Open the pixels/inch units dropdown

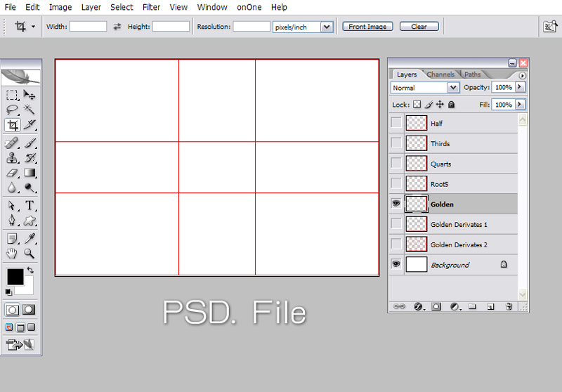(327, 27)
